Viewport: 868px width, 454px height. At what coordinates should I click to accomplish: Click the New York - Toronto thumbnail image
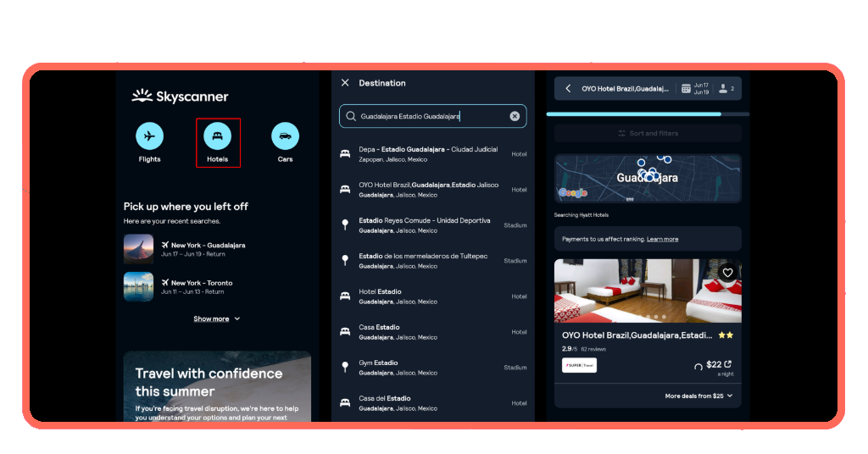[x=138, y=286]
